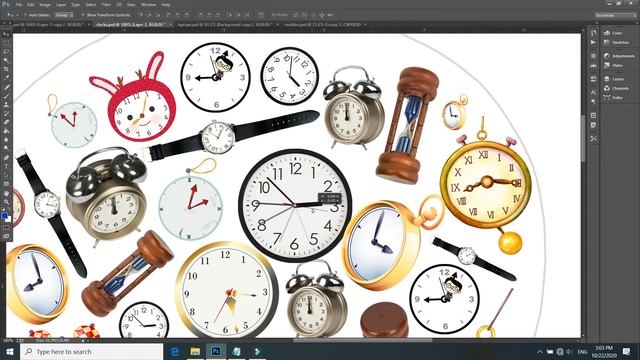640x360 pixels.
Task: Change the screen mode icon
Action: (6, 236)
